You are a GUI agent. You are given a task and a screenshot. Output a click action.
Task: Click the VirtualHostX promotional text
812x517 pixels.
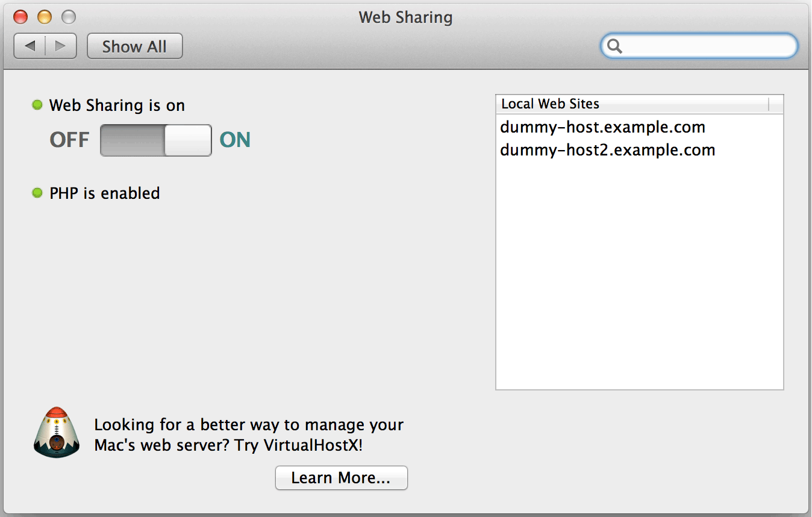pos(248,436)
